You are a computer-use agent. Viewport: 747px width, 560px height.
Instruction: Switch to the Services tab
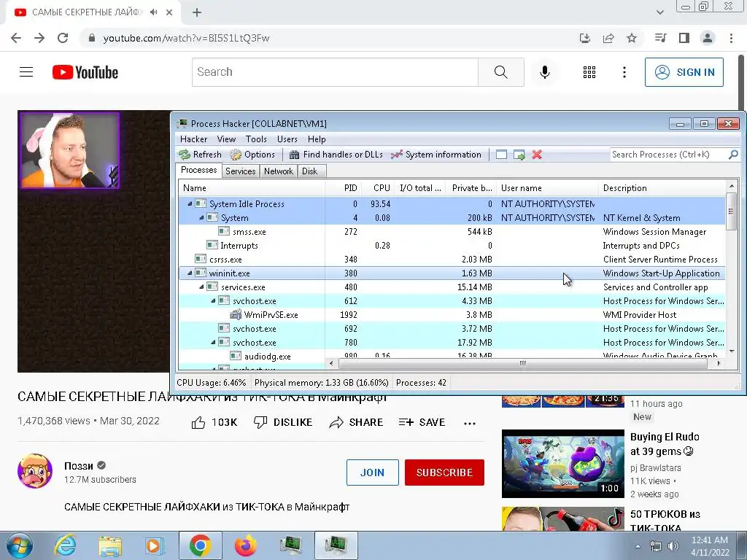[x=241, y=171]
